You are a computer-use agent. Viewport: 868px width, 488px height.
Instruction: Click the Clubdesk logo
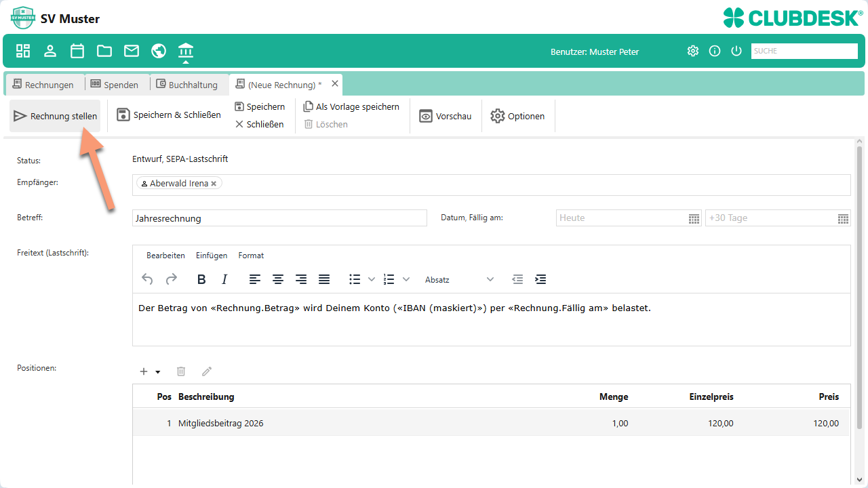click(791, 17)
